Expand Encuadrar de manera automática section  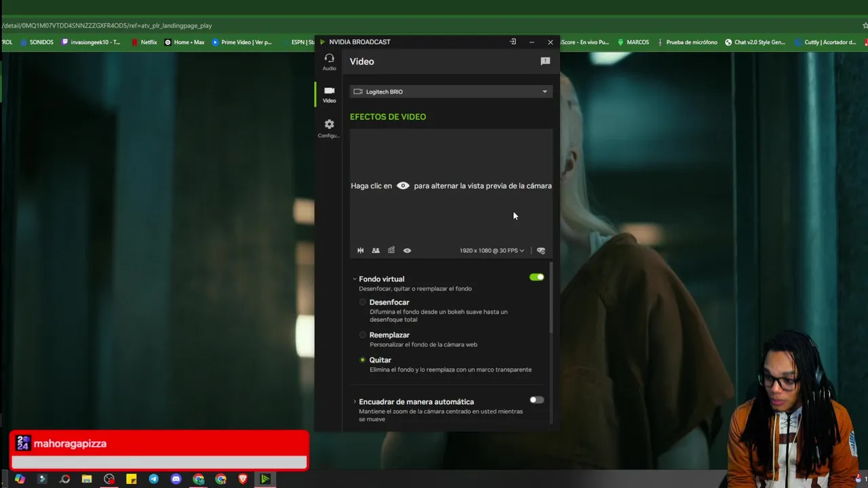[354, 402]
